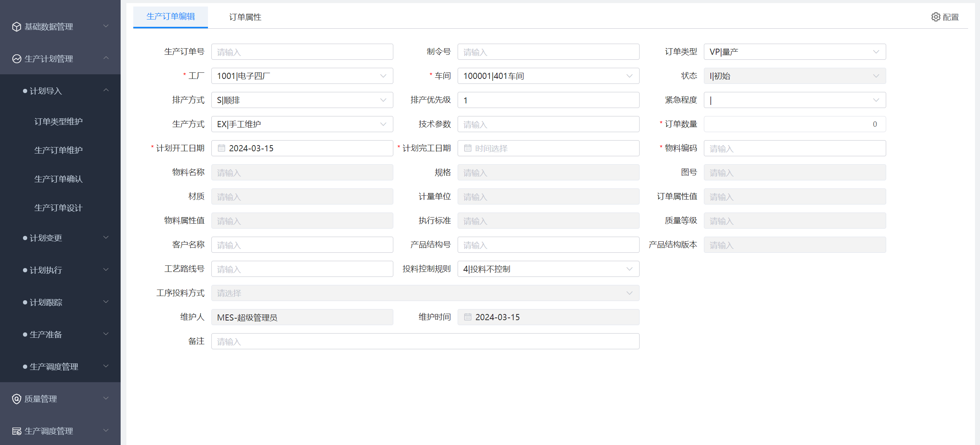This screenshot has height=445, width=980.
Task: Open the 排产方式 dropdown
Action: pos(302,100)
